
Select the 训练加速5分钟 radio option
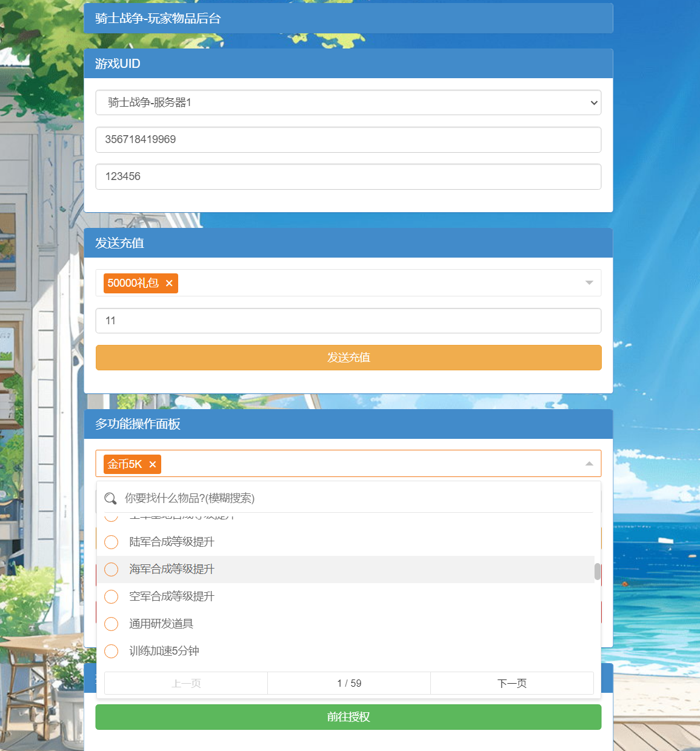tap(112, 651)
